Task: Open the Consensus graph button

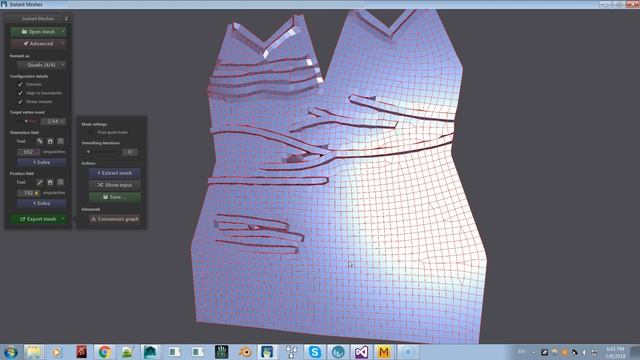Action: [x=115, y=219]
